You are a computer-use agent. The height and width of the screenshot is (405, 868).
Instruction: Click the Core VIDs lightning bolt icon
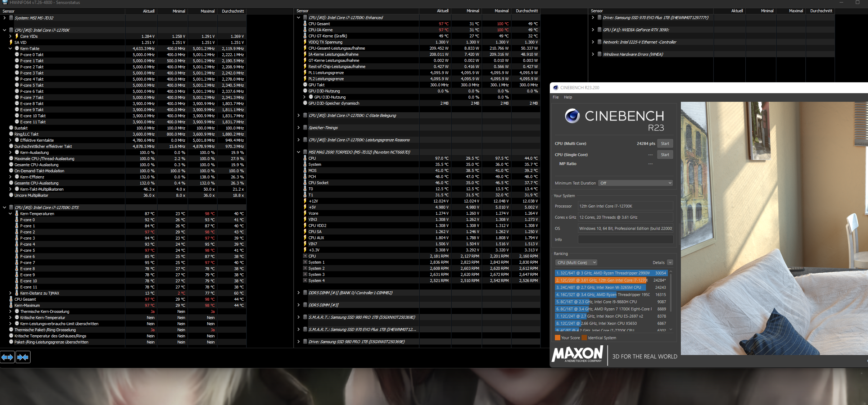click(17, 36)
